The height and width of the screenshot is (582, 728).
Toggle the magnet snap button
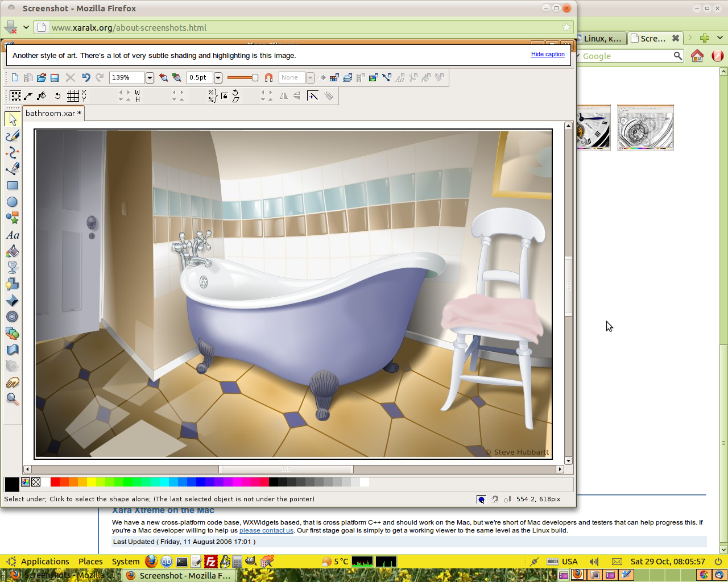269,78
